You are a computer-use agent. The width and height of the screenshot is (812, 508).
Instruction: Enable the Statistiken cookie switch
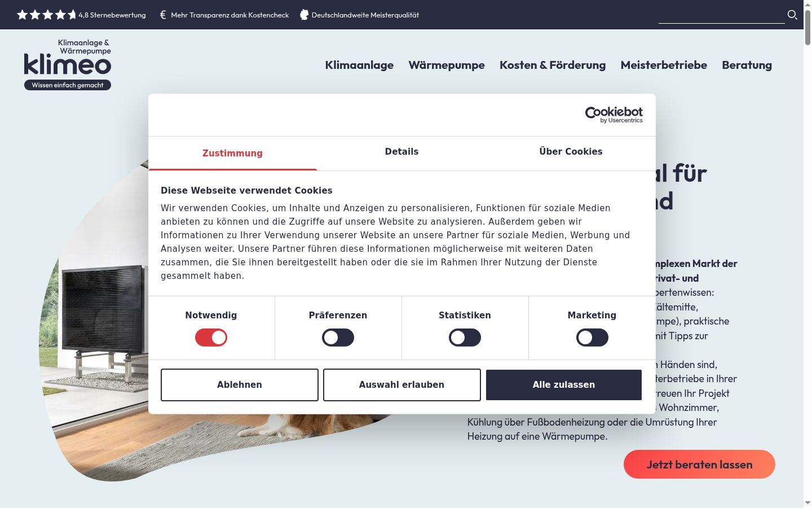(465, 338)
